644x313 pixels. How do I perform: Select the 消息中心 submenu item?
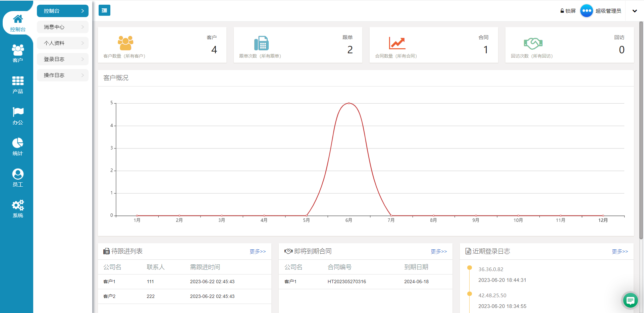pyautogui.click(x=63, y=27)
